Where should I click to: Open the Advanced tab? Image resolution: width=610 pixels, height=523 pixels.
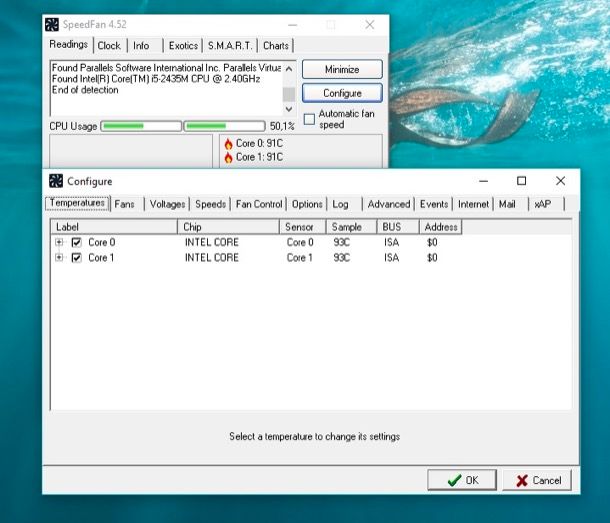[x=389, y=204]
